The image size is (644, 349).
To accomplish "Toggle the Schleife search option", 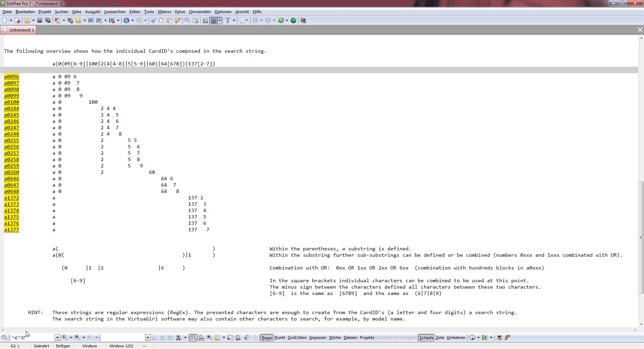I will point(426,338).
